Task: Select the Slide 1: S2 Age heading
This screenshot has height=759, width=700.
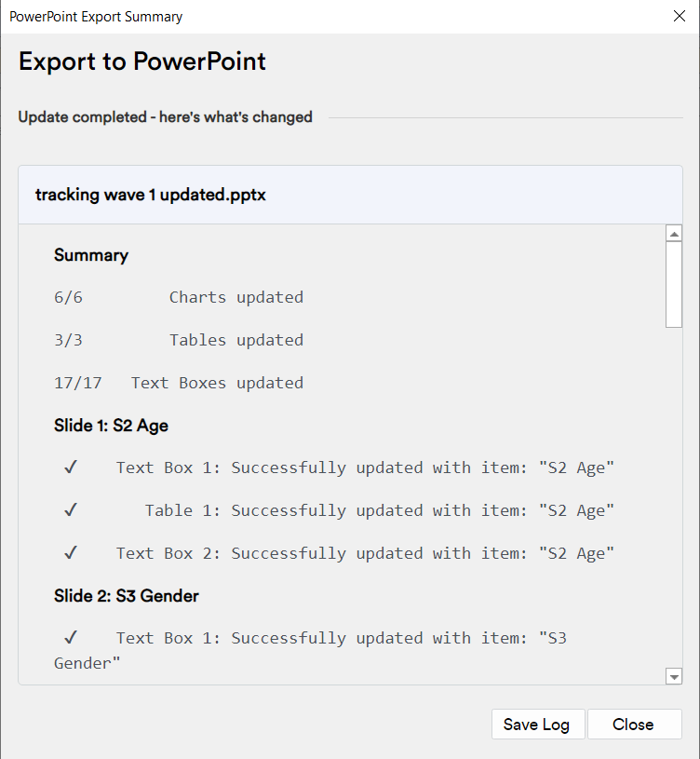Action: (111, 426)
